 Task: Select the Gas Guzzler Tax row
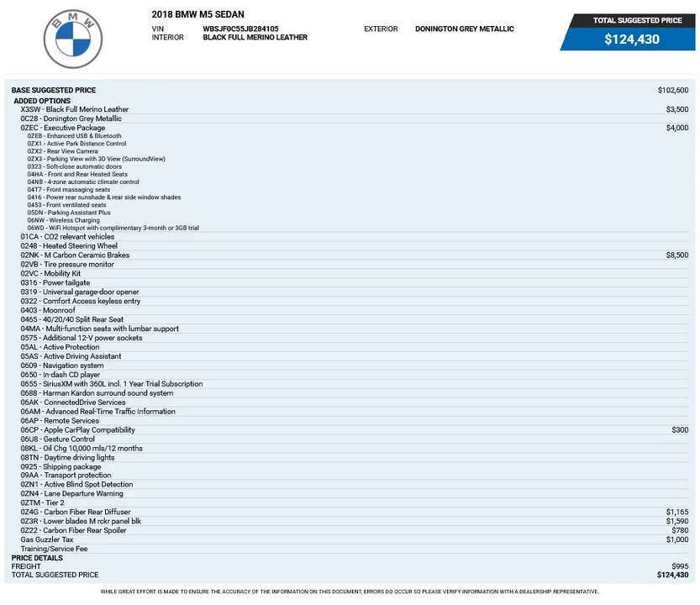tap(355, 539)
